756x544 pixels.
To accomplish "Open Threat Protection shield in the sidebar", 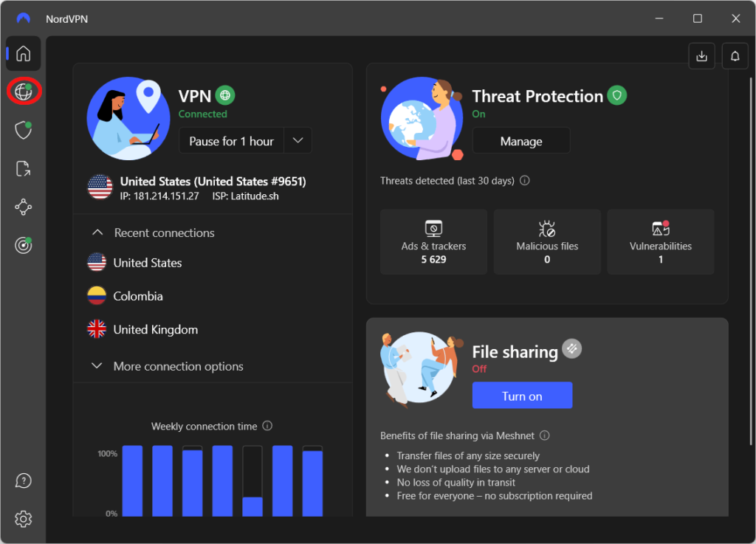I will click(x=23, y=130).
